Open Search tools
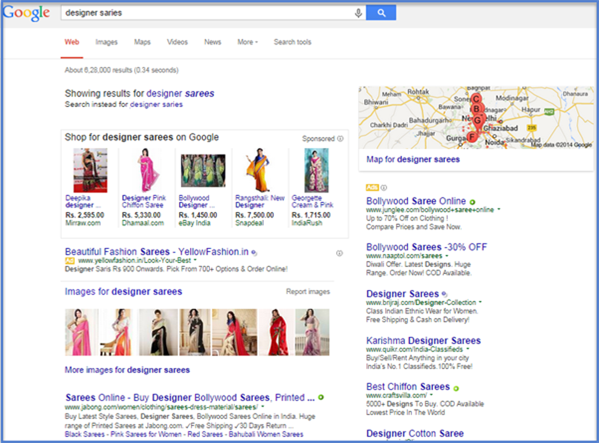This screenshot has width=600, height=443. click(292, 42)
